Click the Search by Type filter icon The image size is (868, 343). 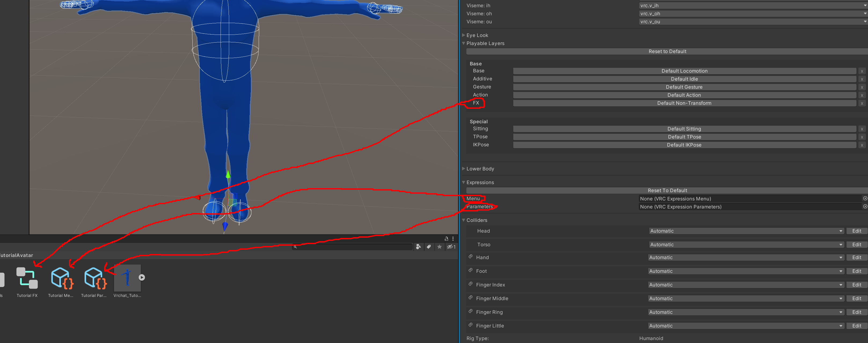click(418, 247)
